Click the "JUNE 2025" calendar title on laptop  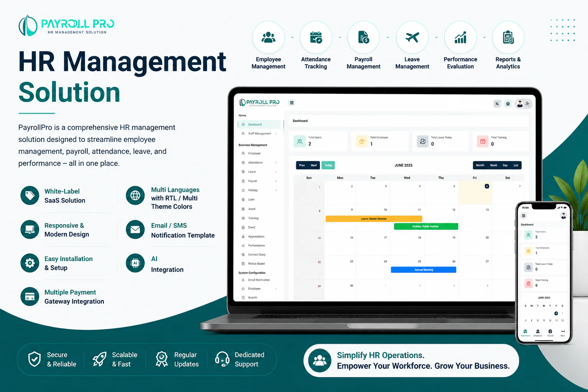[403, 165]
